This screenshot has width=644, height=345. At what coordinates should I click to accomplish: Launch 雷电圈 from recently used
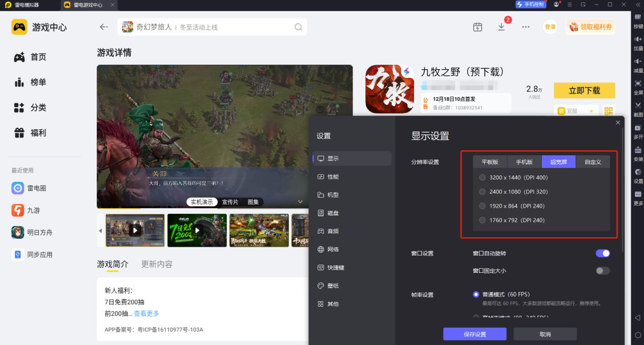[29, 188]
